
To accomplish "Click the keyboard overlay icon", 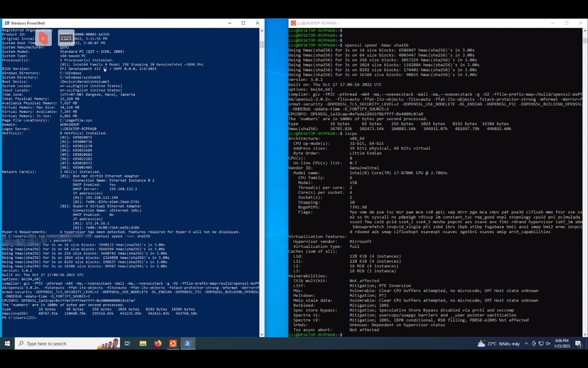I will (x=66, y=38).
